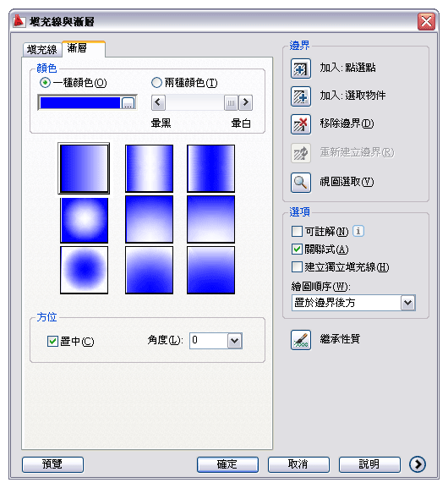
Task: Open the 角度 angle dropdown
Action: (x=235, y=341)
